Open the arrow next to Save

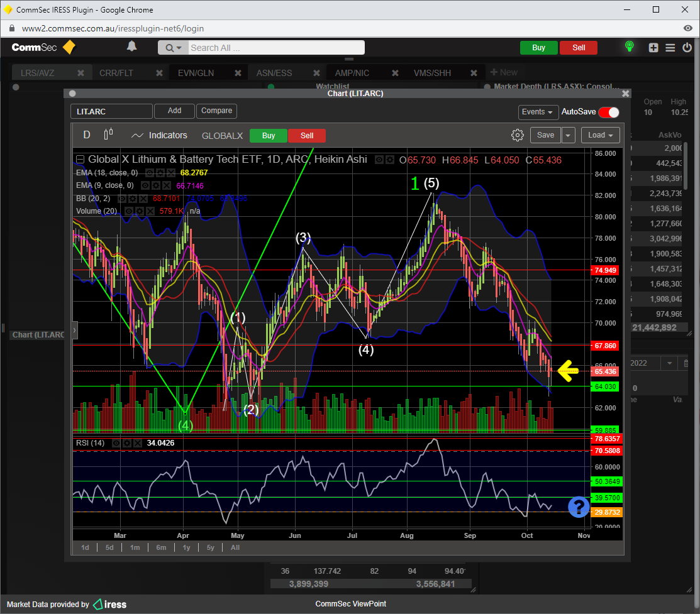click(568, 135)
